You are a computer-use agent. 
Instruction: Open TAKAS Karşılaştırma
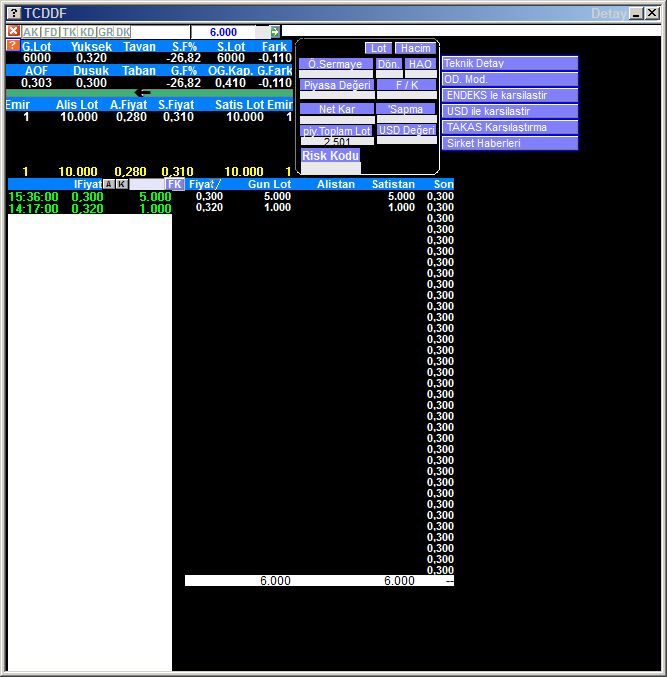[x=510, y=127]
